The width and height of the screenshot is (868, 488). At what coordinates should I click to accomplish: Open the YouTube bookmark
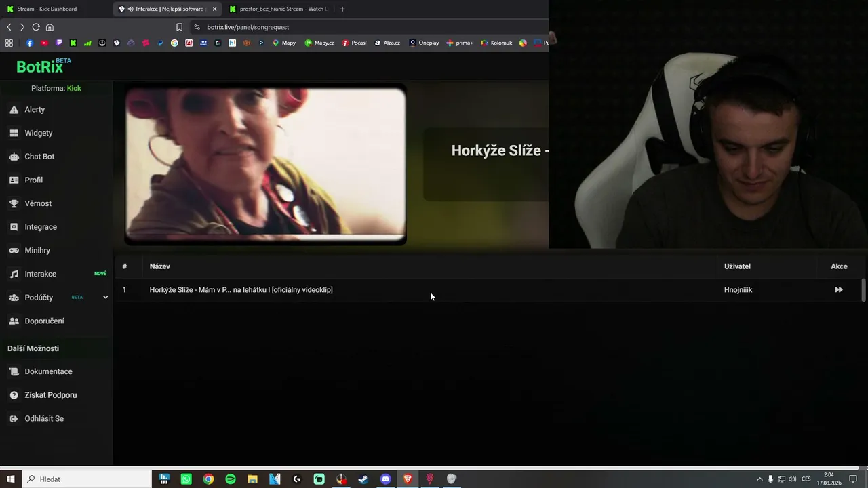coord(44,43)
